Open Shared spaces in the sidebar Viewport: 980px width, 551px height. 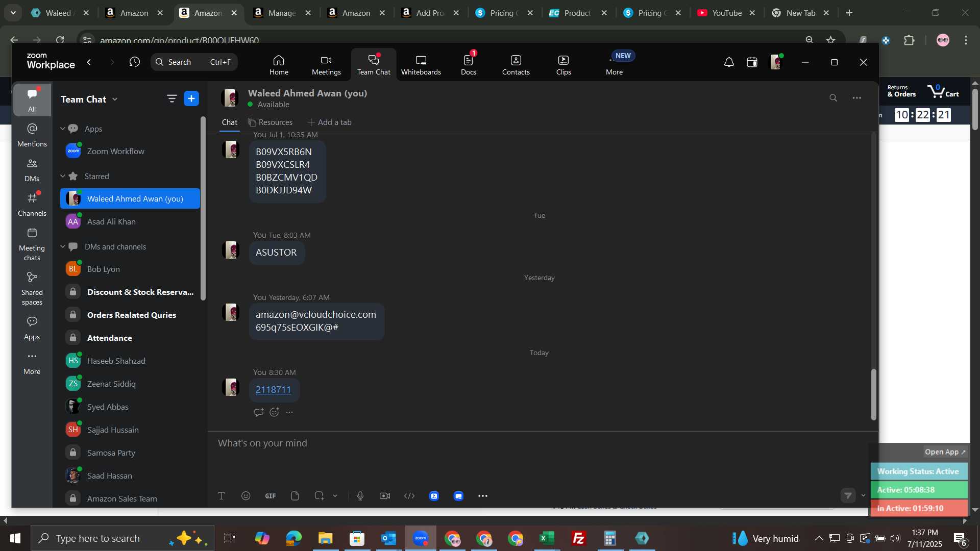pos(32,289)
